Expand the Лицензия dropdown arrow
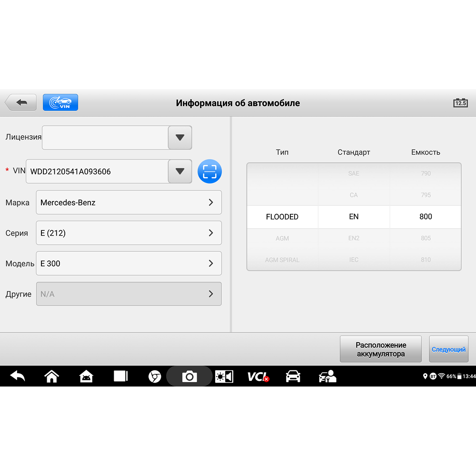This screenshot has width=476, height=476. [180, 138]
